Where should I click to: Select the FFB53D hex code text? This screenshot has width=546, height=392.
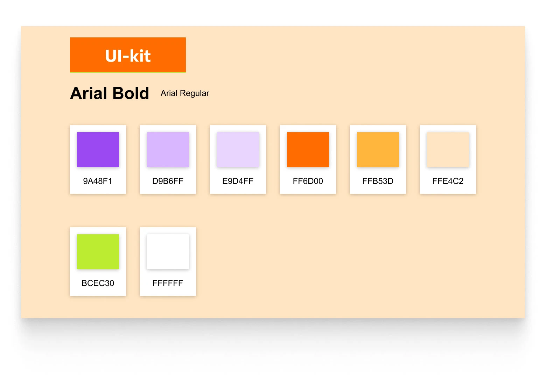coord(378,181)
